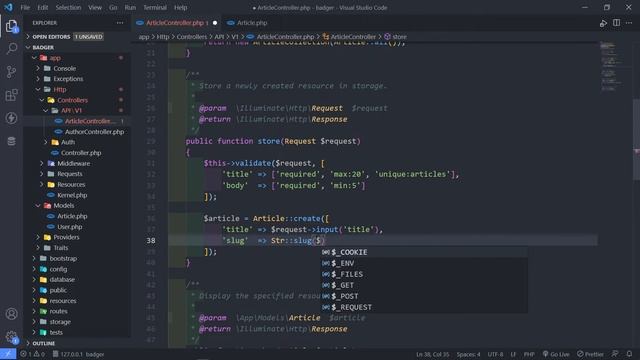Viewport: 640px width, 360px height.
Task: Open the Explorer view in activity bar
Action: click(11, 27)
